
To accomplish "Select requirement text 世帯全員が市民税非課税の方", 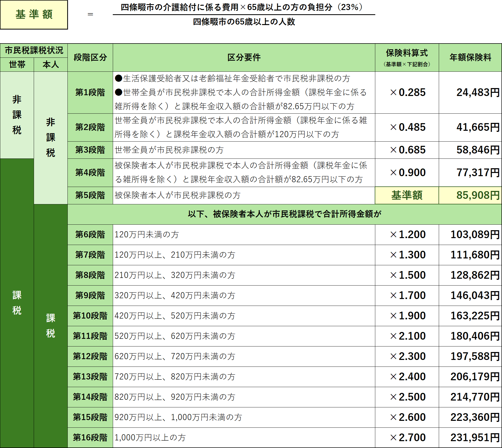I will click(169, 150).
